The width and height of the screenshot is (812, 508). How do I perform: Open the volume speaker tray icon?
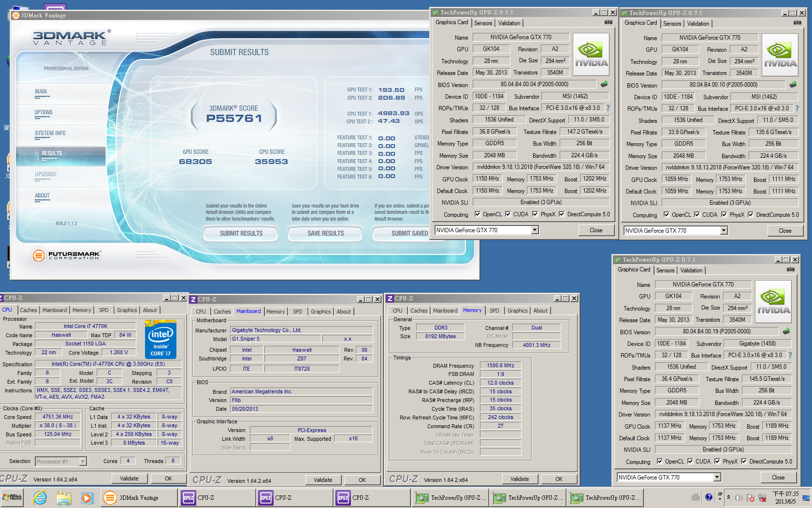coord(739,498)
